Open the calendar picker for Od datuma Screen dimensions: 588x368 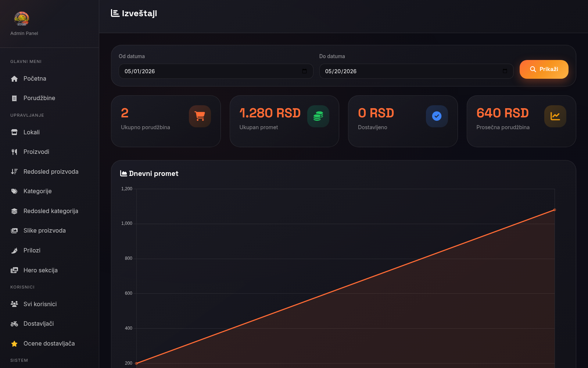click(x=304, y=71)
